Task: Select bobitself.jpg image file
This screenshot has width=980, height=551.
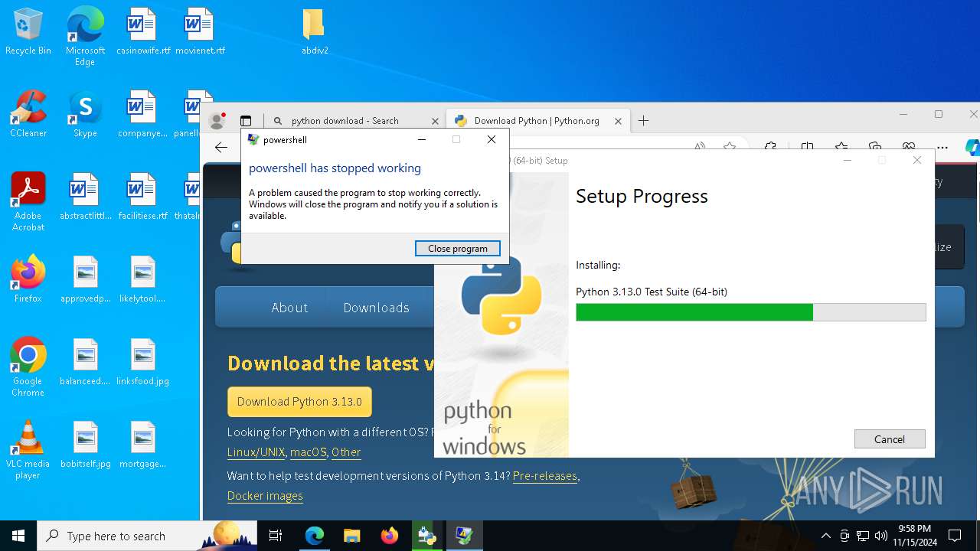Action: [x=85, y=445]
